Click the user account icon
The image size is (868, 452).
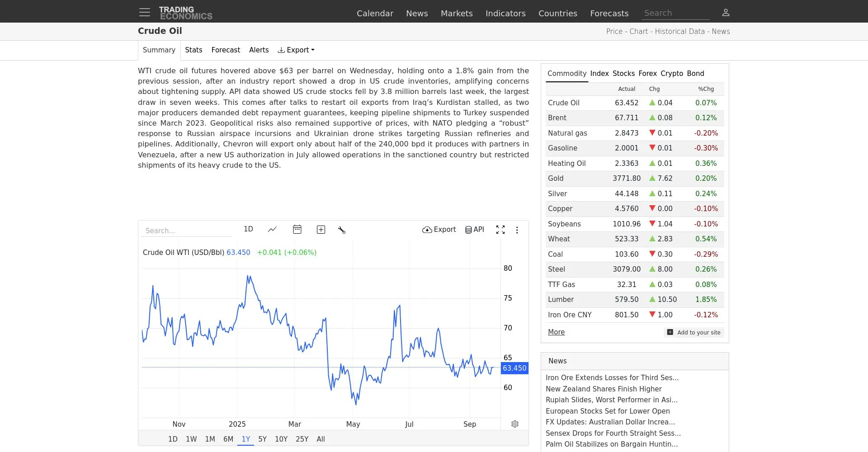point(726,13)
